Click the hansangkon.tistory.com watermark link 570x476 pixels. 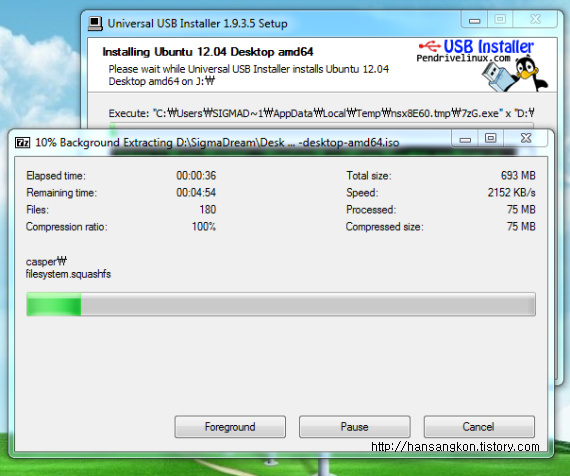click(455, 447)
